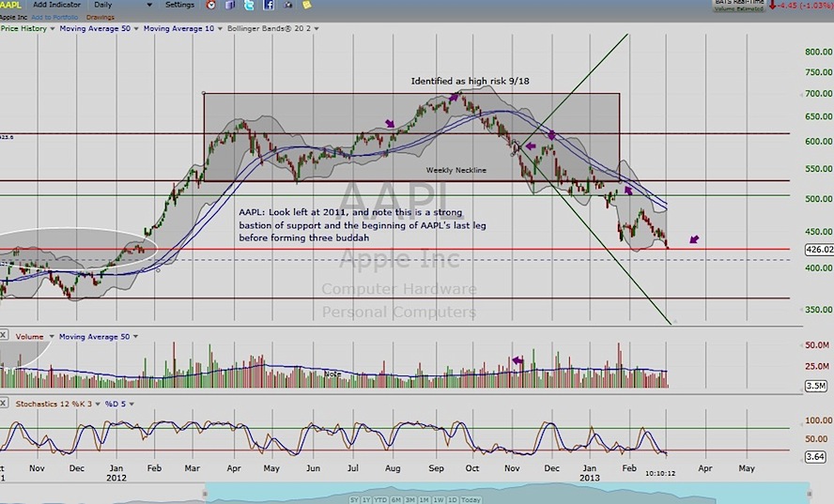
Task: Expand the Price History dropdown arrow
Action: click(53, 29)
